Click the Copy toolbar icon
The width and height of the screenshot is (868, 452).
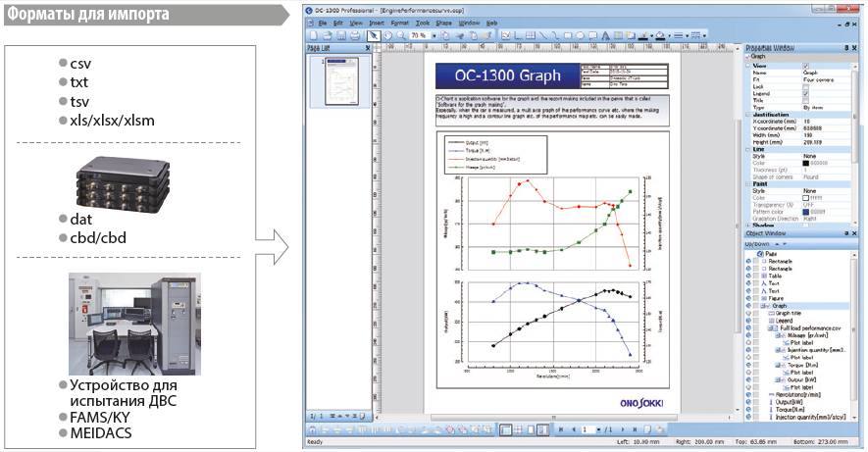[445, 36]
